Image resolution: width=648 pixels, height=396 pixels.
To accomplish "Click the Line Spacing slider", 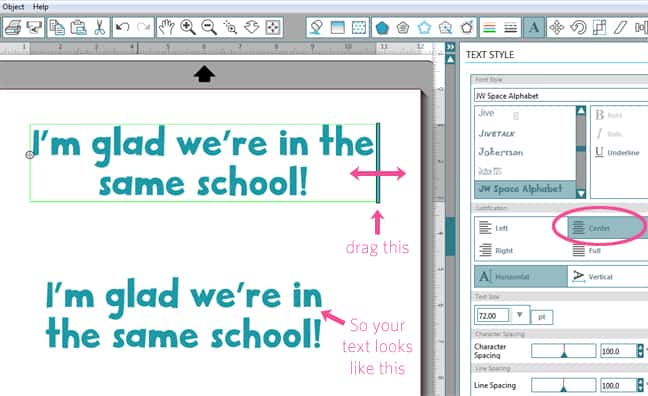I will tap(563, 385).
